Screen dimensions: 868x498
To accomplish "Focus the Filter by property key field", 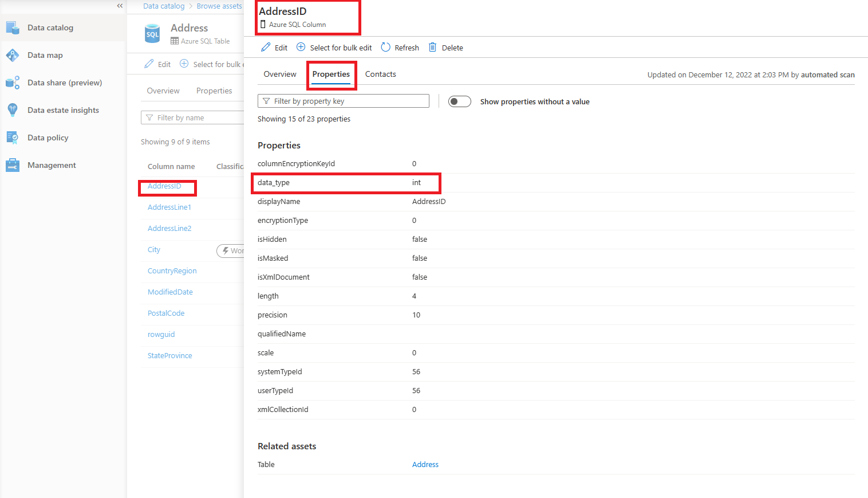I will point(344,101).
